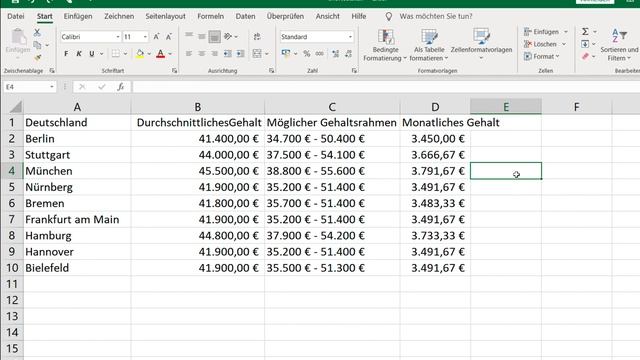Toggle underline U formatting
The height and width of the screenshot is (360, 640).
point(91,53)
